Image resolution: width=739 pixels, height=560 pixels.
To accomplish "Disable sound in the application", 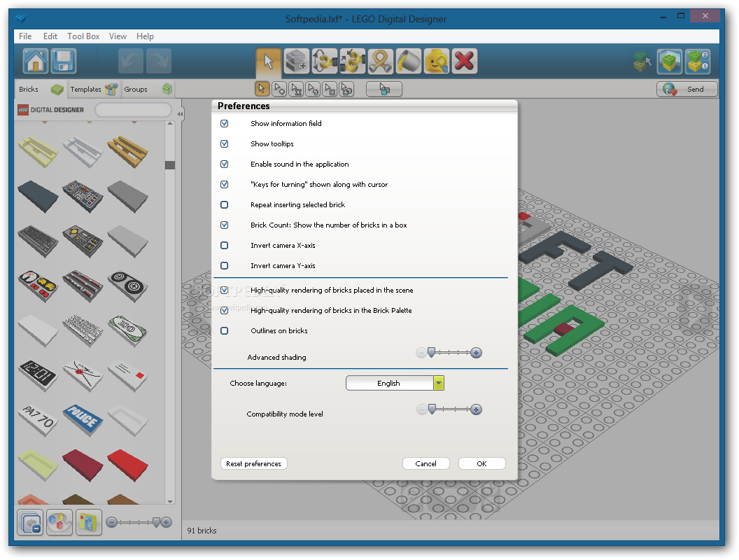I will [x=225, y=164].
